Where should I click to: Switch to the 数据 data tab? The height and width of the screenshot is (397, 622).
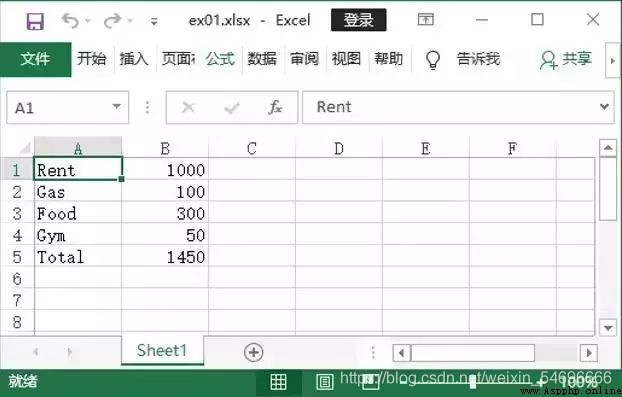(262, 59)
